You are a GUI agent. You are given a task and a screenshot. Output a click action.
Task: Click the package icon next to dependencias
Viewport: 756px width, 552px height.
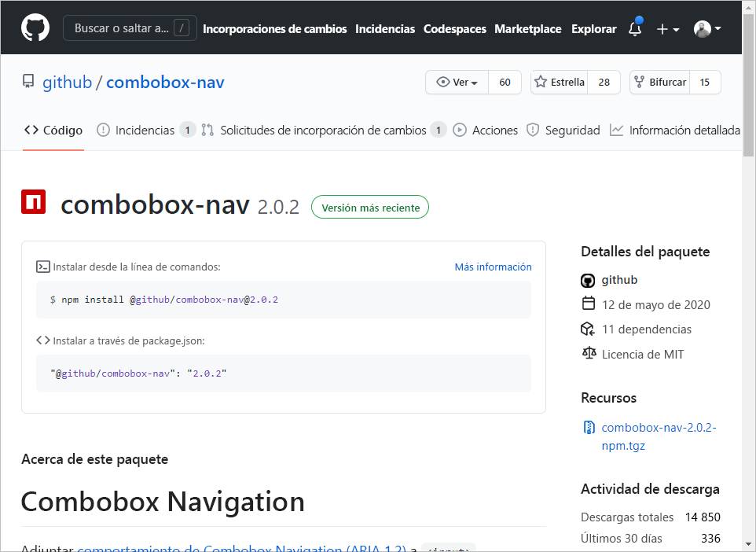[x=587, y=329]
